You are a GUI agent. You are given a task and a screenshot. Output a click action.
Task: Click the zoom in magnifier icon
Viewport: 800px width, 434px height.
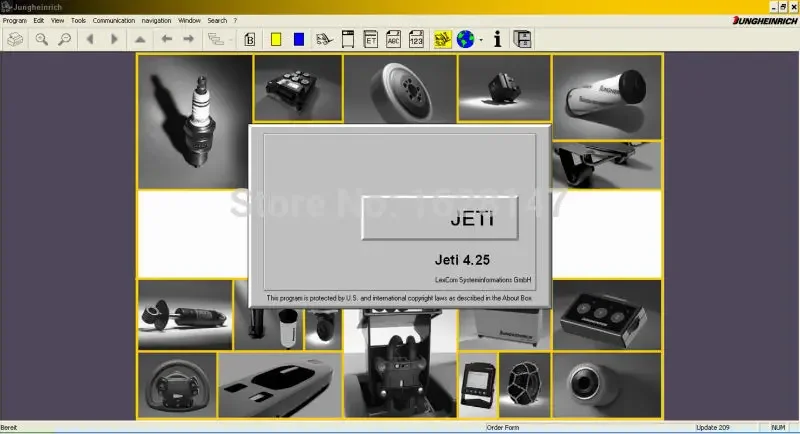(x=42, y=39)
